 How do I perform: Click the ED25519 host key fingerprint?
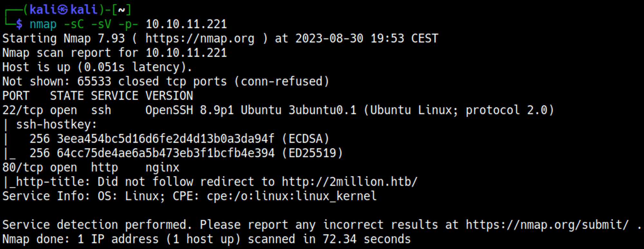point(166,153)
